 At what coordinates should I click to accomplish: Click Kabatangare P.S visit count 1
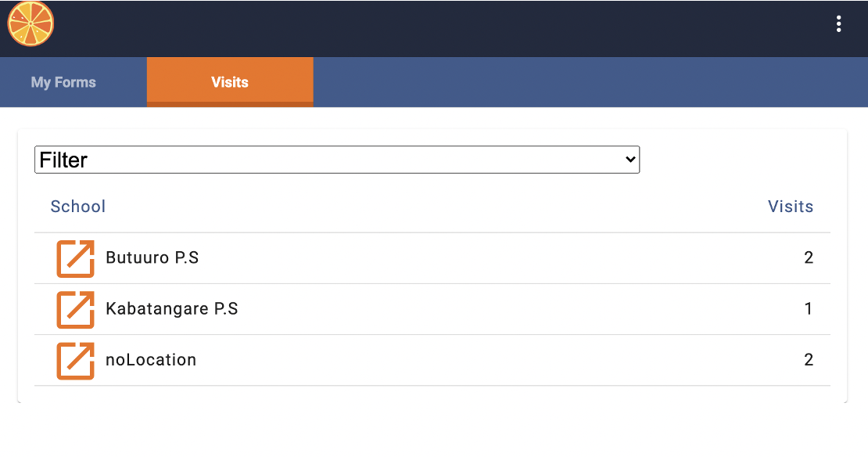(x=809, y=309)
